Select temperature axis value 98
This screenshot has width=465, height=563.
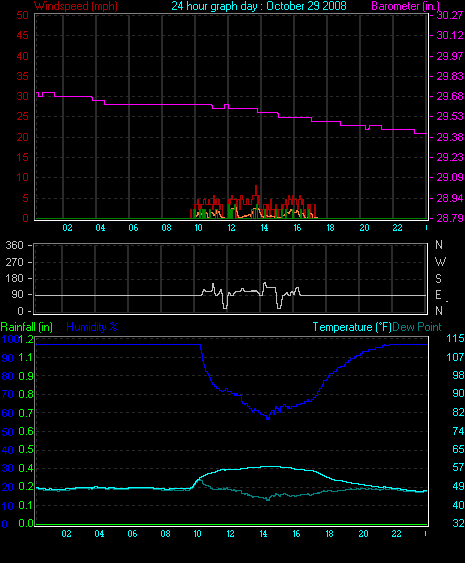[458, 375]
